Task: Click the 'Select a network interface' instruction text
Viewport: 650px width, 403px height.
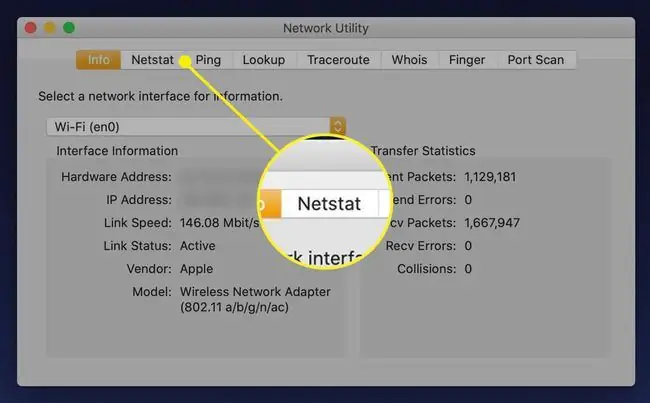Action: coord(160,96)
